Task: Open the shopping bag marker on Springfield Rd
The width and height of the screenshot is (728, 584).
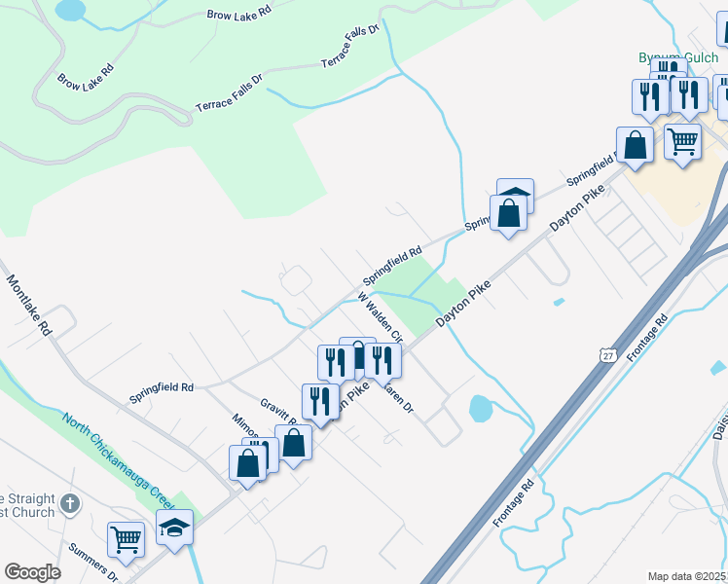Action: point(508,215)
